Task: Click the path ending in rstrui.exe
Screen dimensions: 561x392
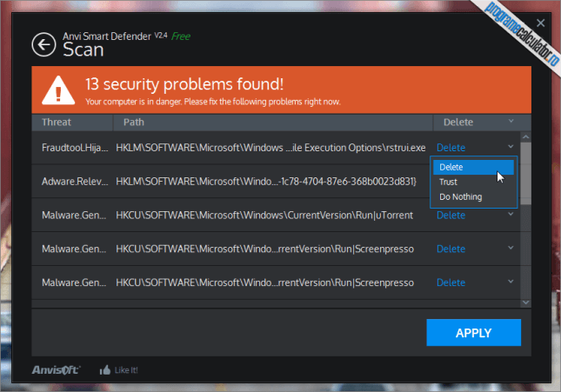Action: (x=270, y=148)
